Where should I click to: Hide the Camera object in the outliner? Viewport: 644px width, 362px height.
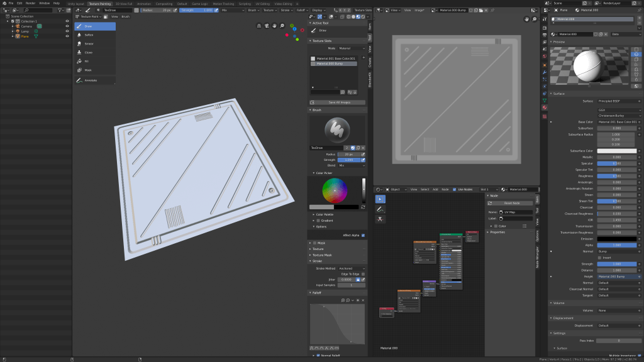[x=67, y=26]
